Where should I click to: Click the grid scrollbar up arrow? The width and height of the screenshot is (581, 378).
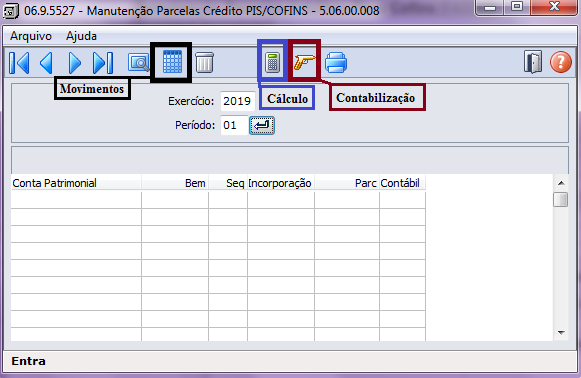point(561,183)
